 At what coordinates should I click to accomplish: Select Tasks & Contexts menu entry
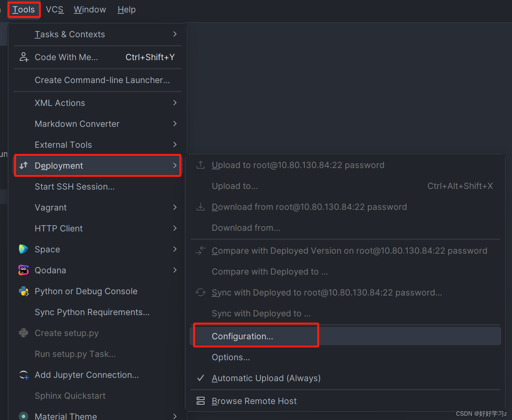(97, 34)
